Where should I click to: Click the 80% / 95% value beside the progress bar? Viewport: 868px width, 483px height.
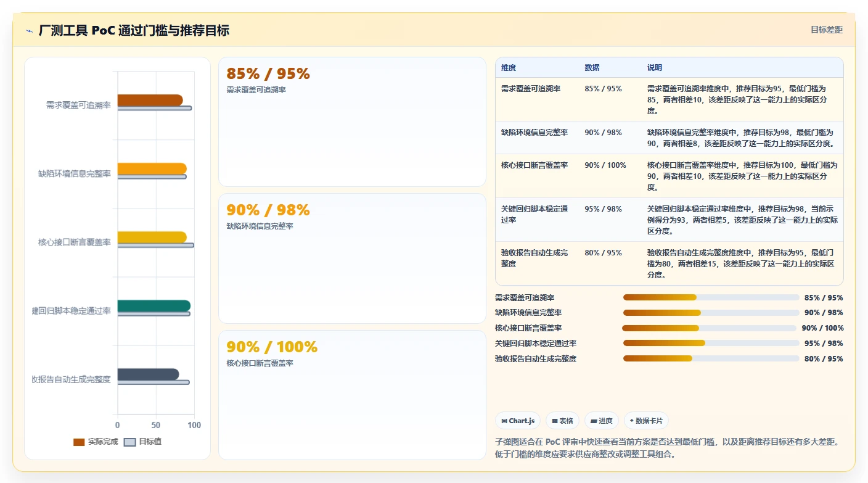[x=824, y=358]
